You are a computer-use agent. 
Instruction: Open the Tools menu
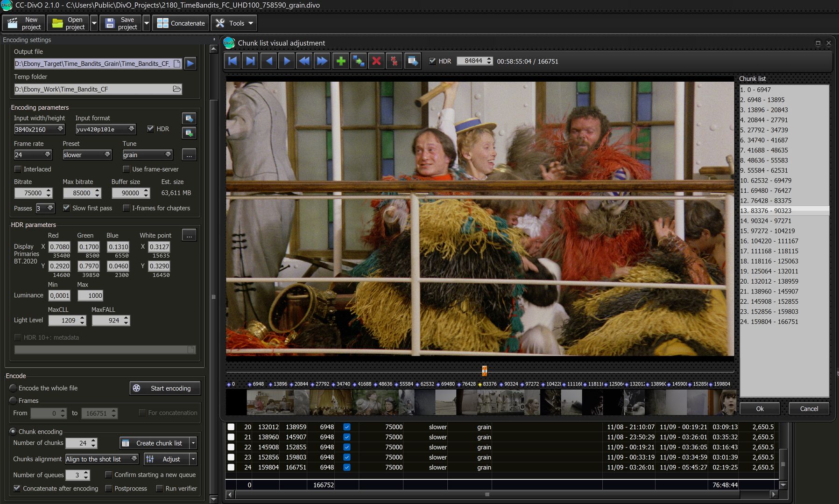coord(234,23)
